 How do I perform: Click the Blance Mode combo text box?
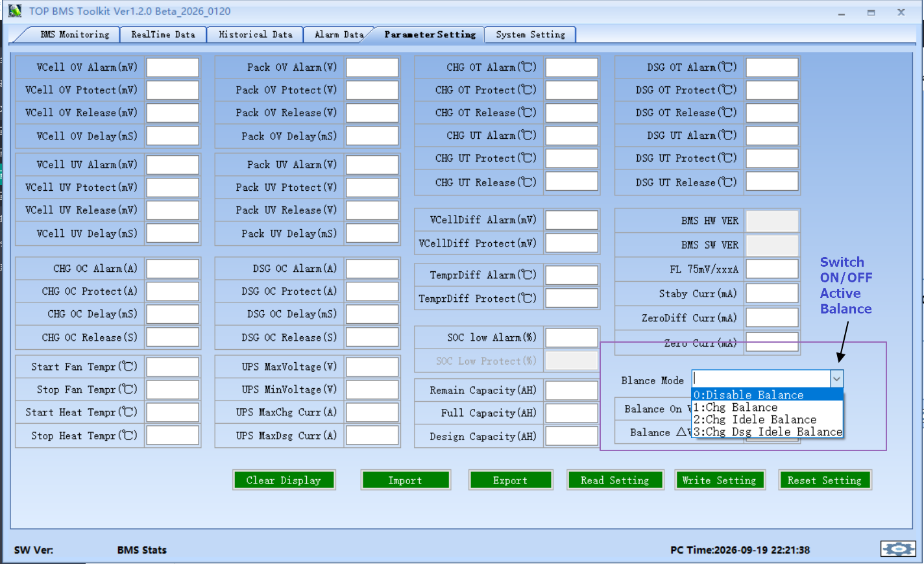(762, 379)
